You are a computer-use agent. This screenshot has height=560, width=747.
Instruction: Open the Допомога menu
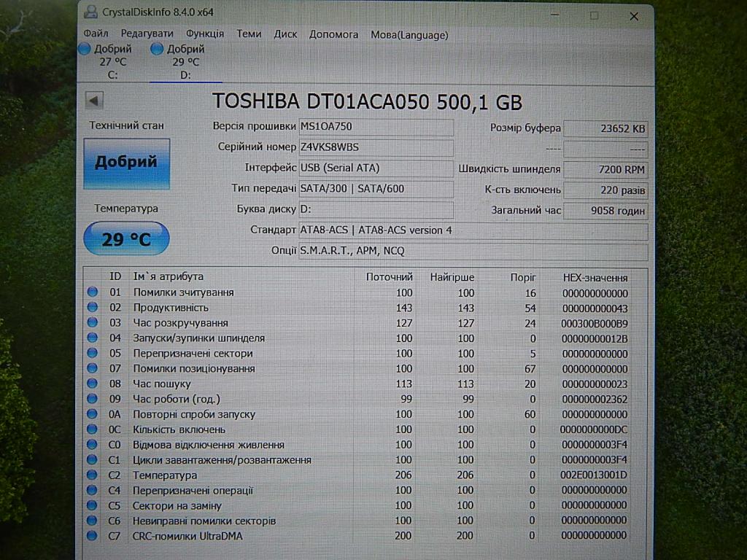pyautogui.click(x=333, y=34)
